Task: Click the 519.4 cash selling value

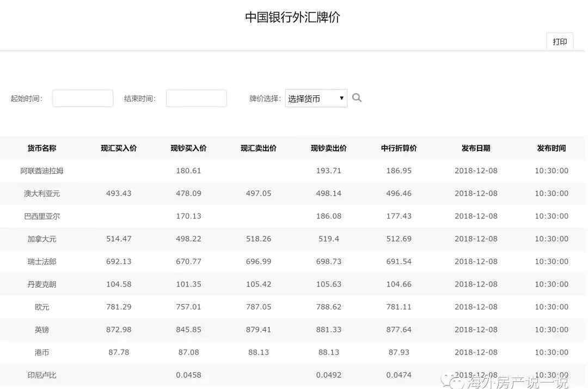Action: [x=328, y=239]
